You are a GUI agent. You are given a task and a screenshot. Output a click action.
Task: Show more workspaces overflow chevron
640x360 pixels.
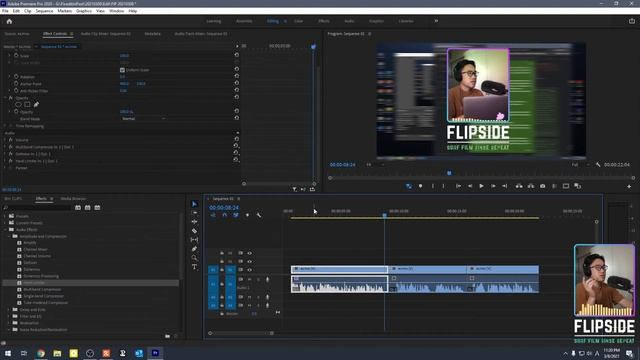point(436,21)
